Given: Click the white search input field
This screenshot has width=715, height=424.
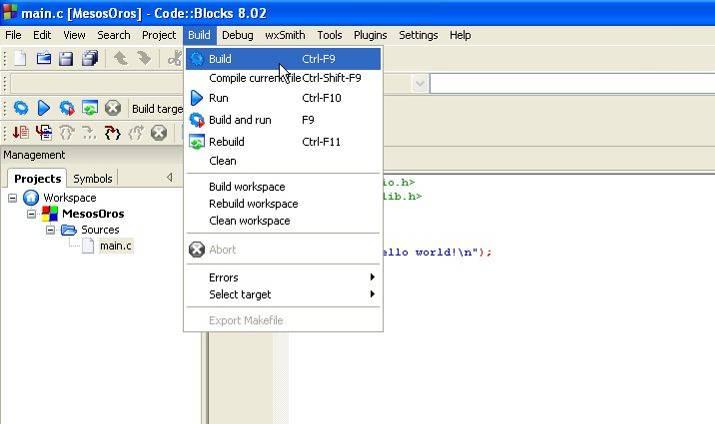Looking at the screenshot, I should coord(572,83).
